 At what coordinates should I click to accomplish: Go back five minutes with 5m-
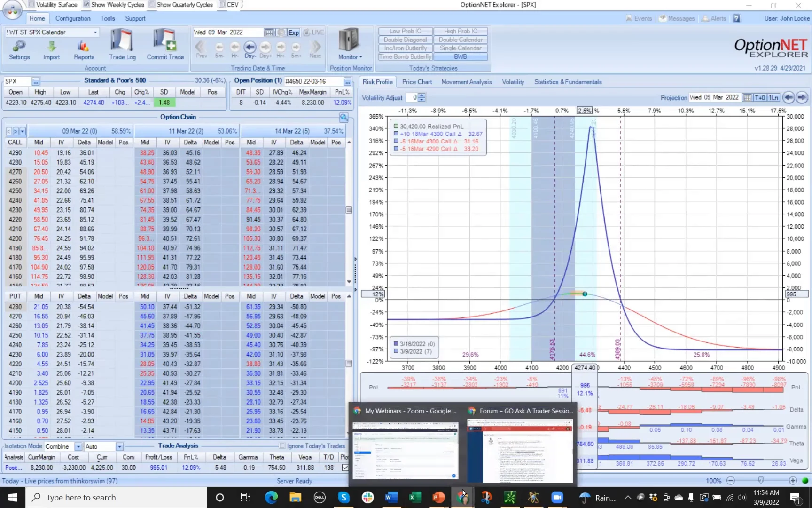point(219,49)
